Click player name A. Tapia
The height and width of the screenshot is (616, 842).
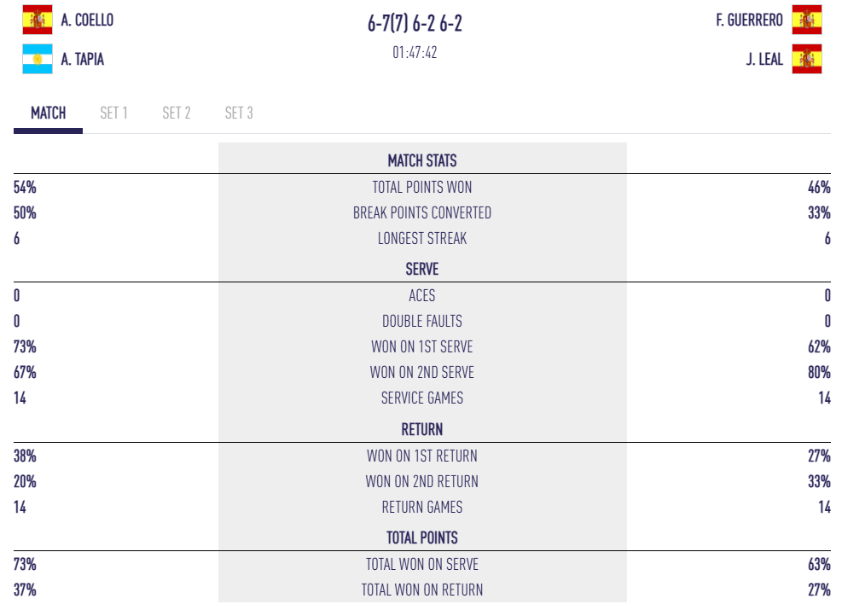[83, 60]
